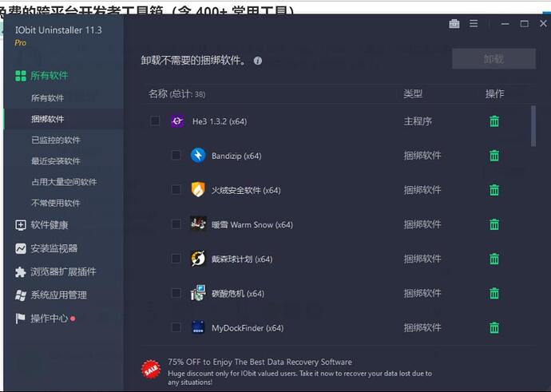
Task: Click the software list scrollbar thumb
Action: 533,126
